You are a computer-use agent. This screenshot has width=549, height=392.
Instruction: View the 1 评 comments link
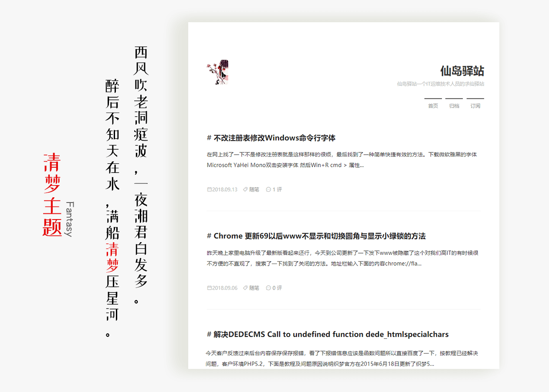[277, 189]
